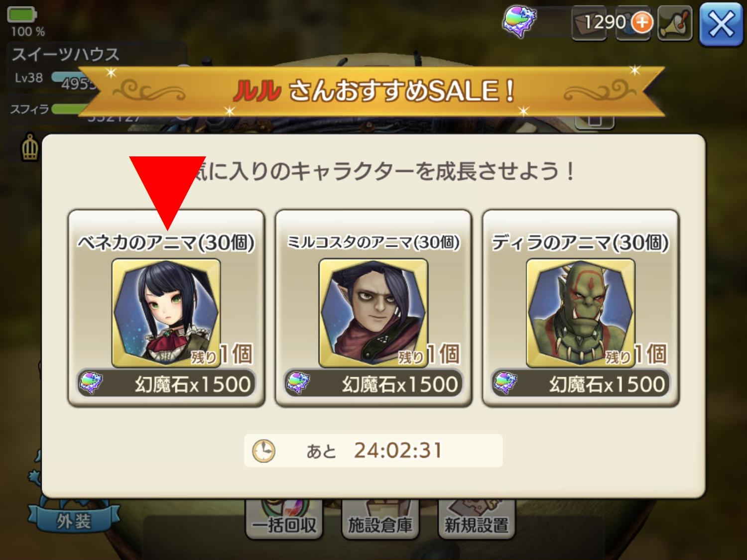Tap the orange plus to add gems
Screen dimensions: 747x560
pyautogui.click(x=641, y=22)
